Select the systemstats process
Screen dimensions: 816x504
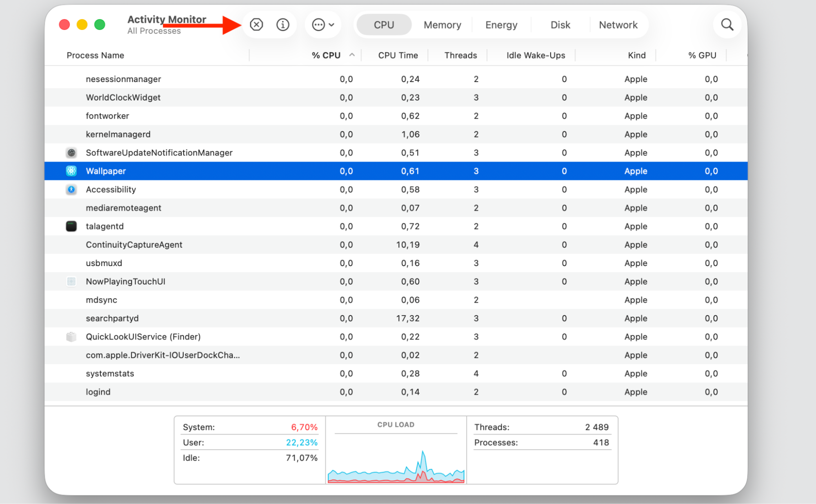(396, 373)
